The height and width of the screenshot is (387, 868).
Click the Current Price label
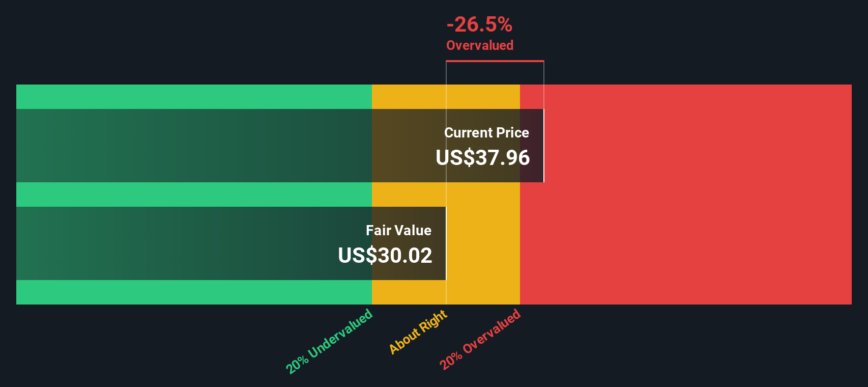(486, 132)
